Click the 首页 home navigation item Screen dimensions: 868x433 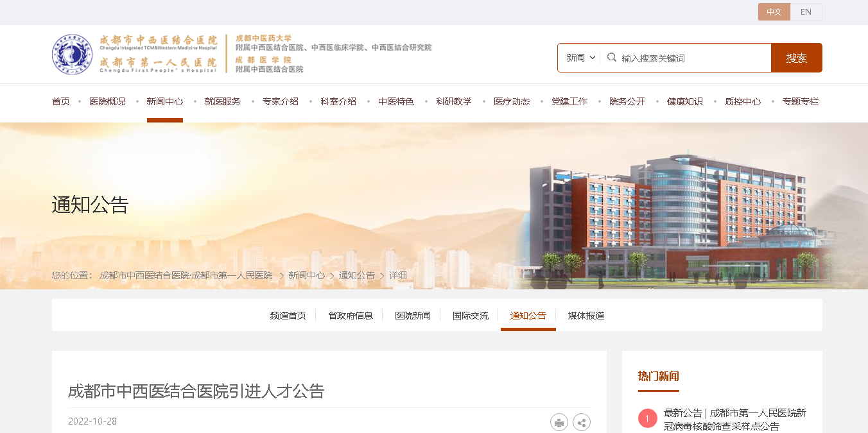coord(61,101)
